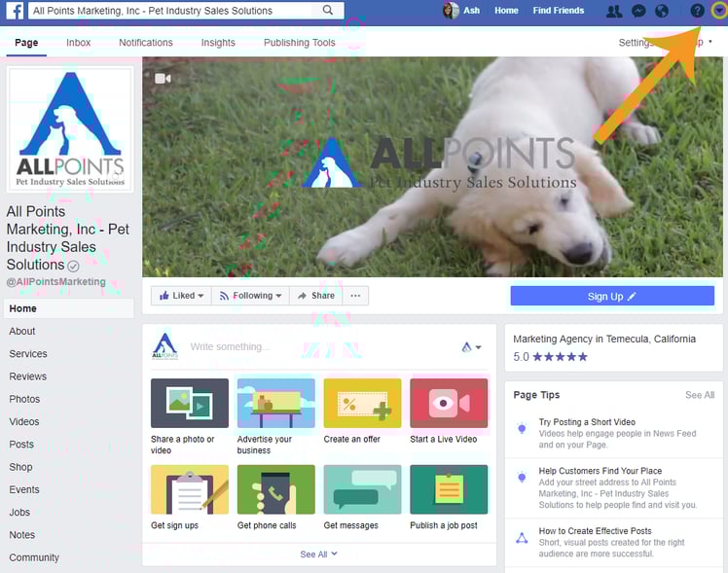728x573 pixels.
Task: Open the Insights tab
Action: (x=218, y=43)
